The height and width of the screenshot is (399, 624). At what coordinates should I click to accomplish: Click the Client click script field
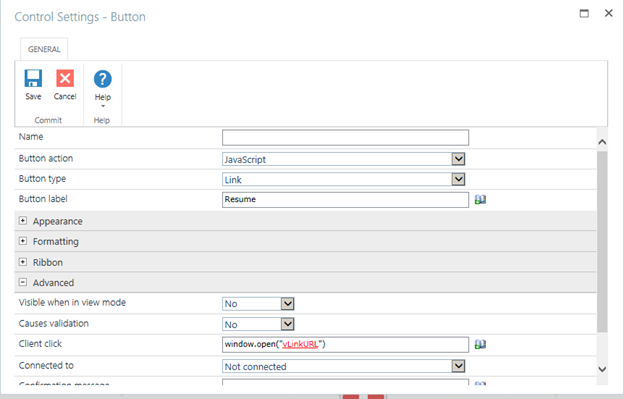click(345, 345)
